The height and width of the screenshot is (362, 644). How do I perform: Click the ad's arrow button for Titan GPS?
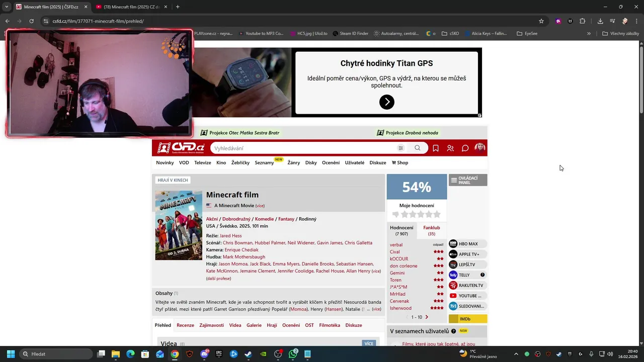pyautogui.click(x=387, y=102)
